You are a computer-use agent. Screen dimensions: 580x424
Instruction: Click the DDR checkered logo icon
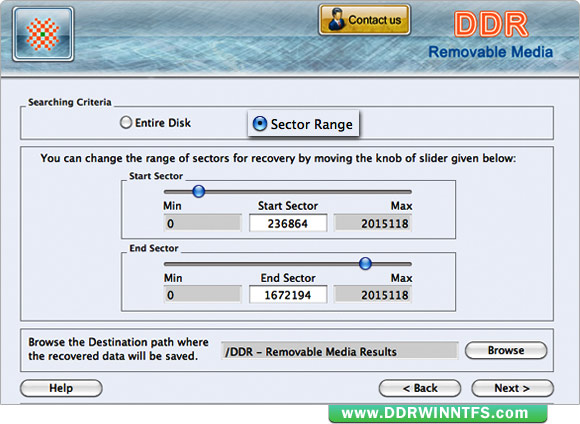click(43, 34)
